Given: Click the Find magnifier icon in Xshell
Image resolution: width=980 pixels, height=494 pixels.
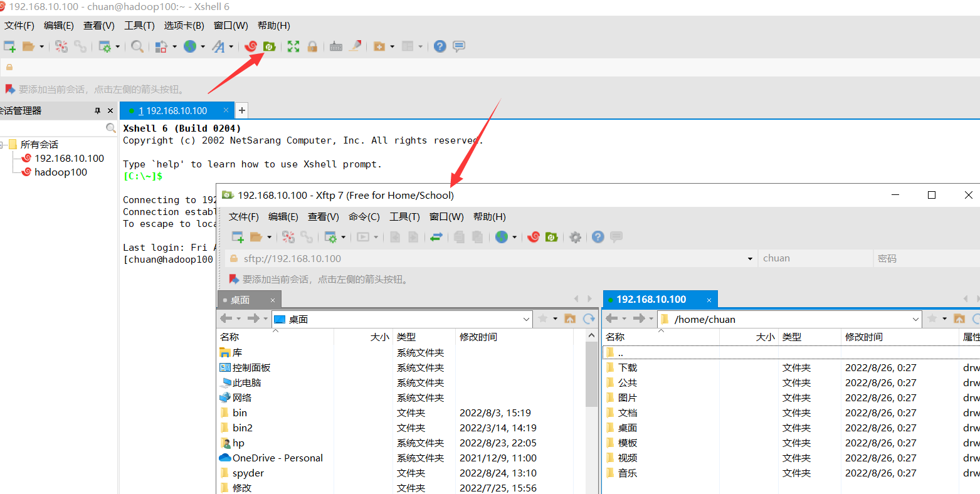Looking at the screenshot, I should [137, 46].
